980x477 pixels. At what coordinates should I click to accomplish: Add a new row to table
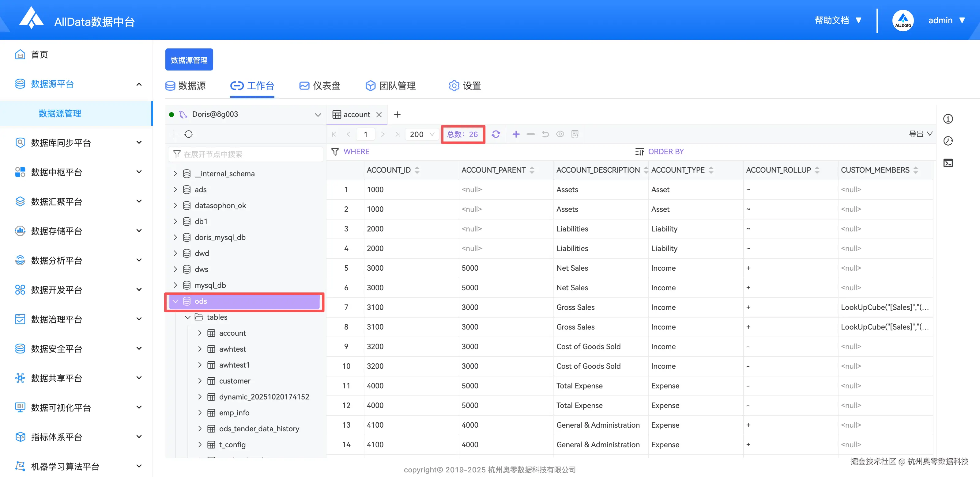516,134
